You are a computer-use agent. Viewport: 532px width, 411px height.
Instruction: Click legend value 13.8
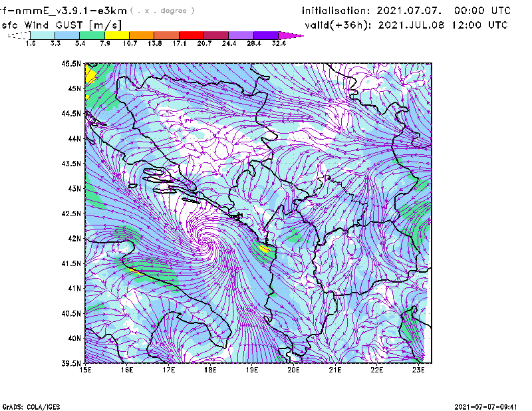pos(155,43)
